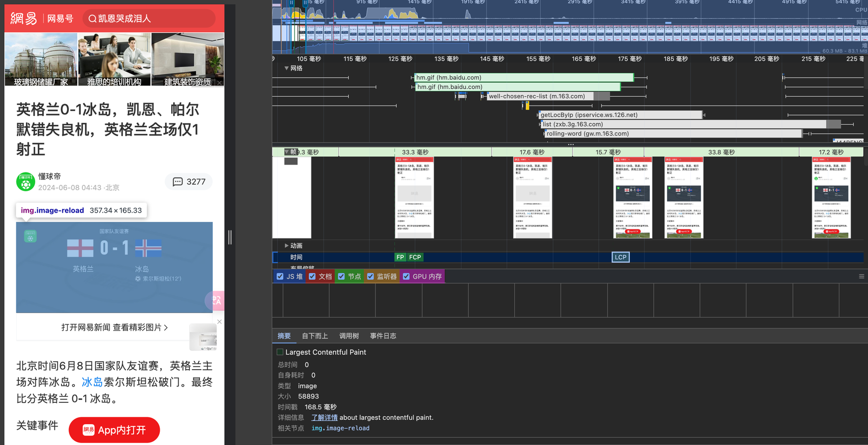This screenshot has height=445, width=868.
Task: Toggle the GPU 内存 checkbox
Action: (x=406, y=277)
